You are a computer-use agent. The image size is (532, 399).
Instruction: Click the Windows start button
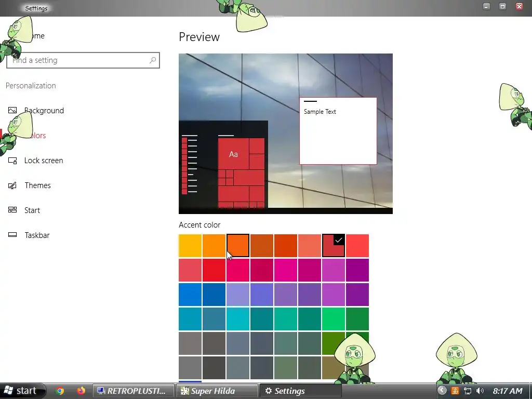coord(22,391)
